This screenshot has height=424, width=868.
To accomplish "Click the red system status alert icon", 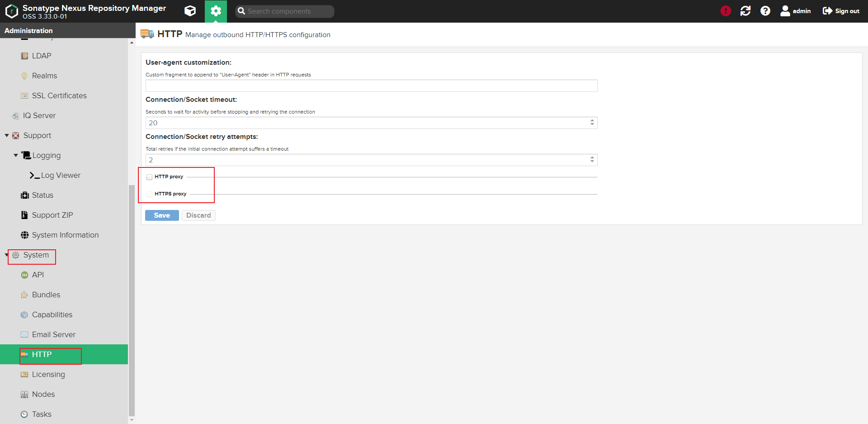I will [726, 11].
